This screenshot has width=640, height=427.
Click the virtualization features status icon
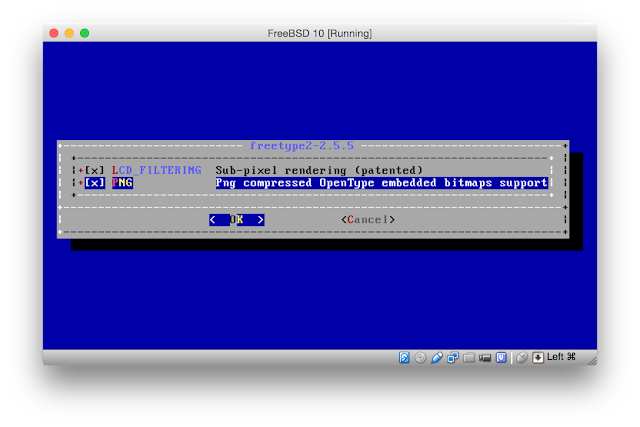pyautogui.click(x=501, y=358)
